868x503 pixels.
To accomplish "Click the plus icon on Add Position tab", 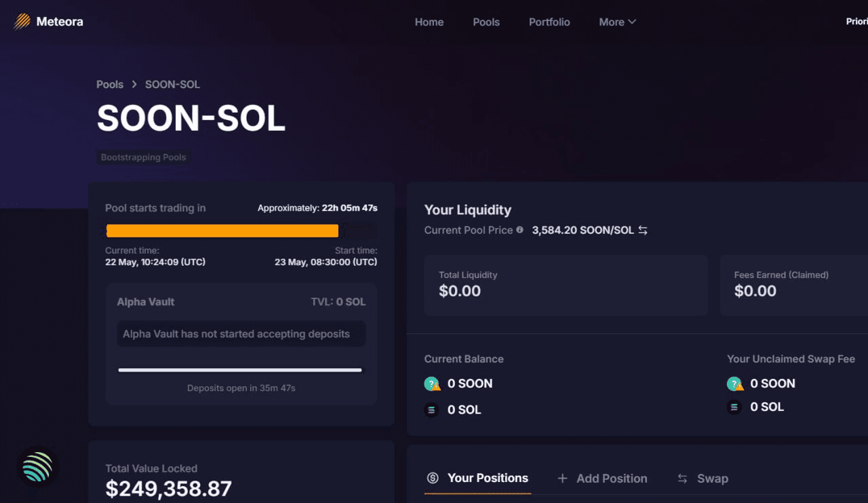I will tap(562, 479).
